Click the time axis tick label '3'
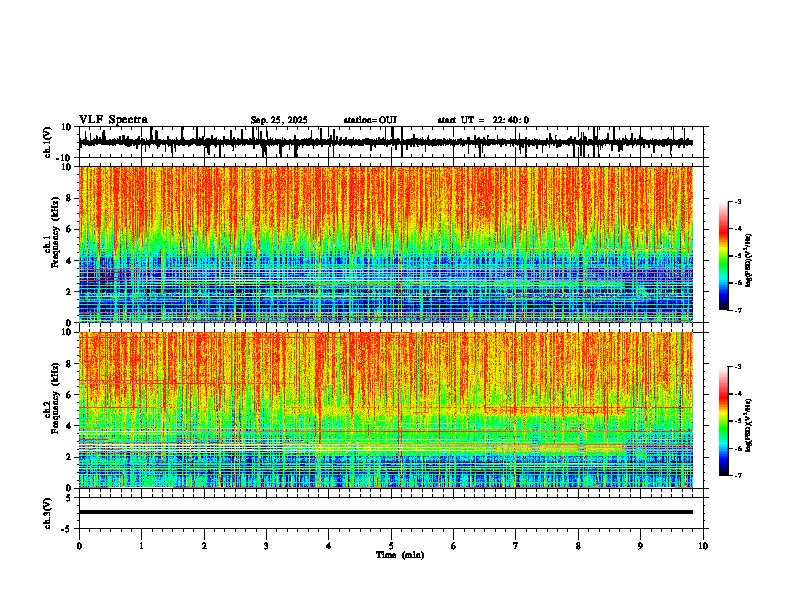This screenshot has width=792, height=612. tap(266, 546)
